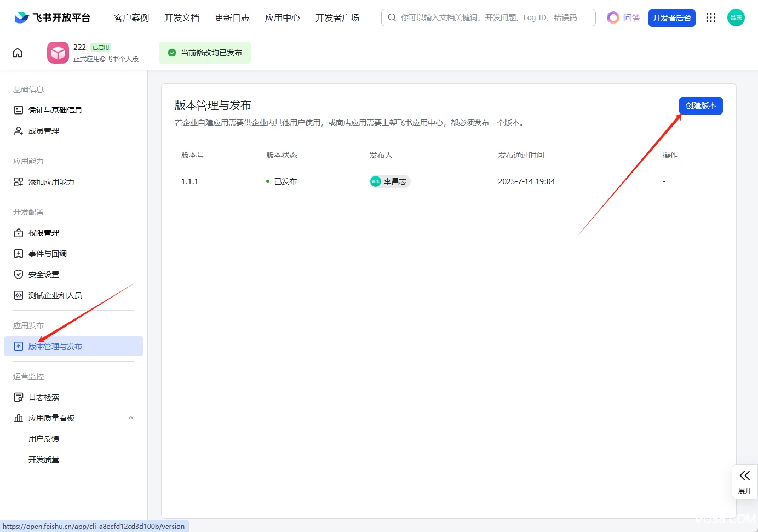Click the documentation search input field

pyautogui.click(x=489, y=18)
